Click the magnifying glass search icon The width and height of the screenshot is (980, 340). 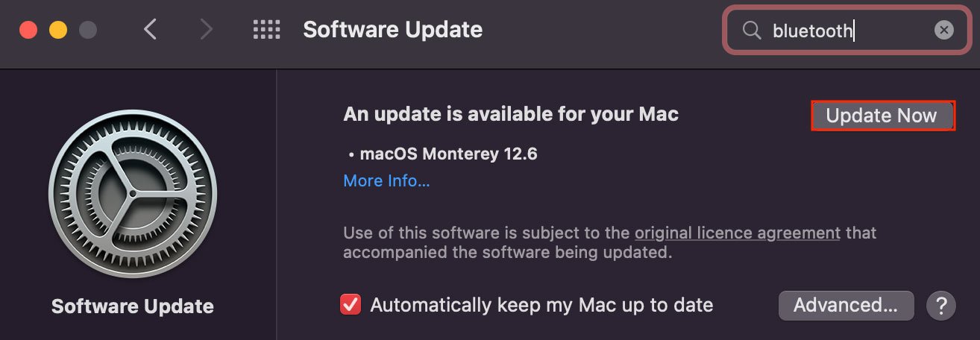752,31
